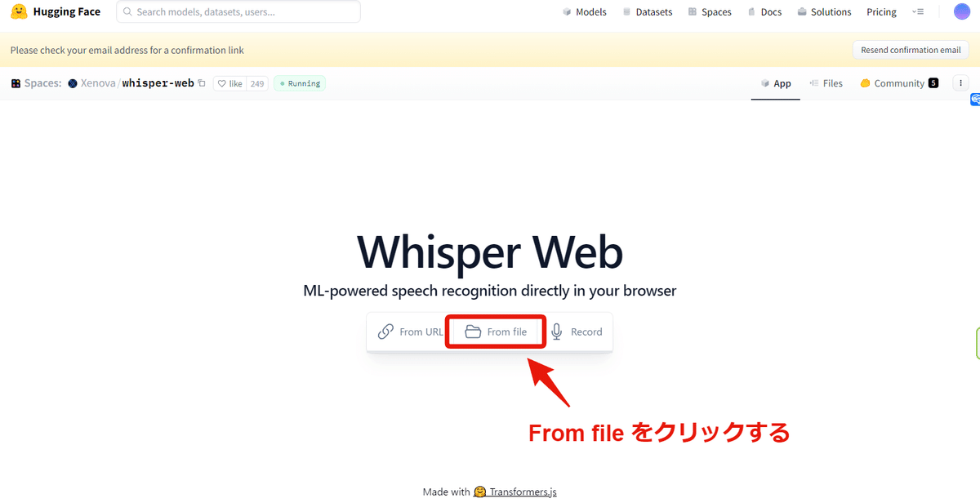The image size is (980, 503).
Task: Click the search models input field
Action: click(x=237, y=11)
